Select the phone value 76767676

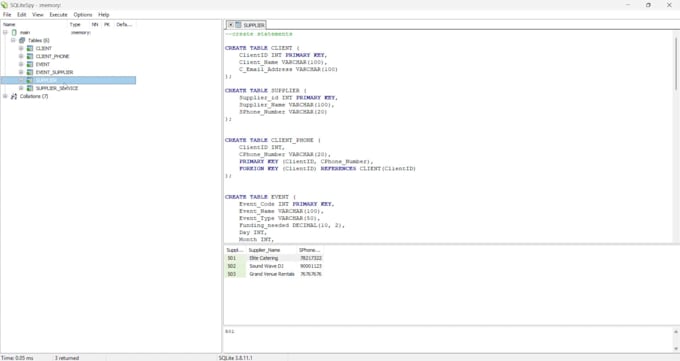tap(310, 274)
